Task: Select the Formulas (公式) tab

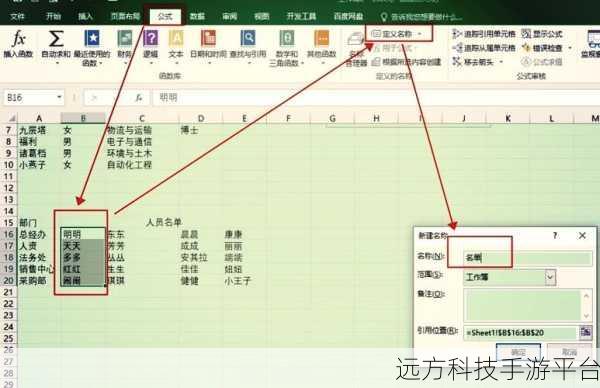Action: 165,16
